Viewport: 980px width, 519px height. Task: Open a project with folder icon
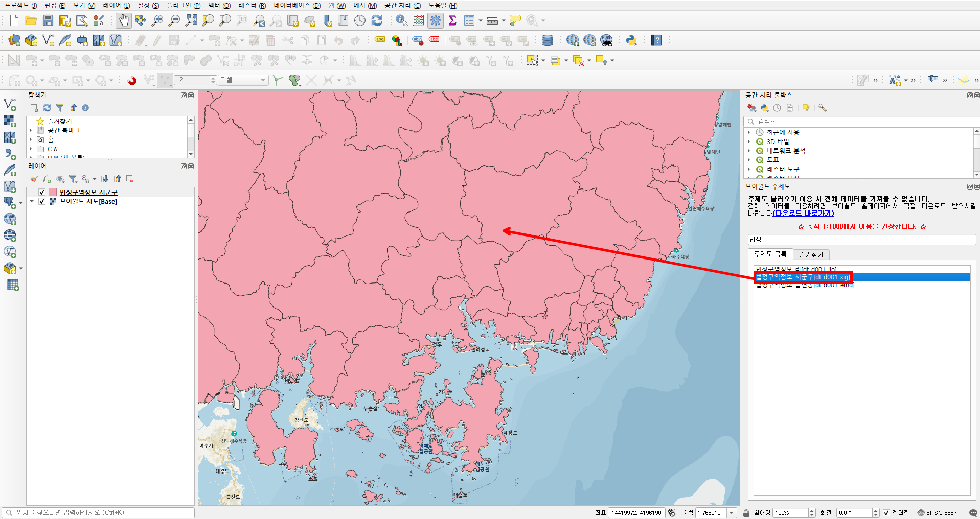31,20
